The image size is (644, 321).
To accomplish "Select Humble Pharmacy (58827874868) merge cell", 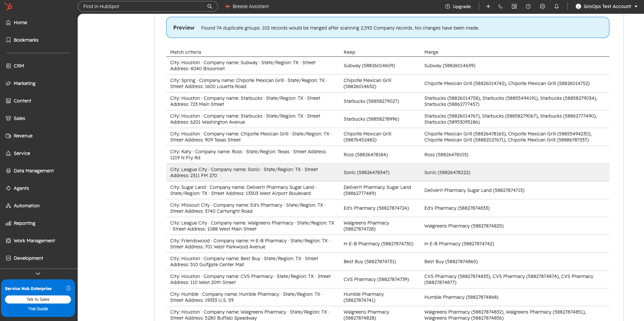I will (461, 297).
